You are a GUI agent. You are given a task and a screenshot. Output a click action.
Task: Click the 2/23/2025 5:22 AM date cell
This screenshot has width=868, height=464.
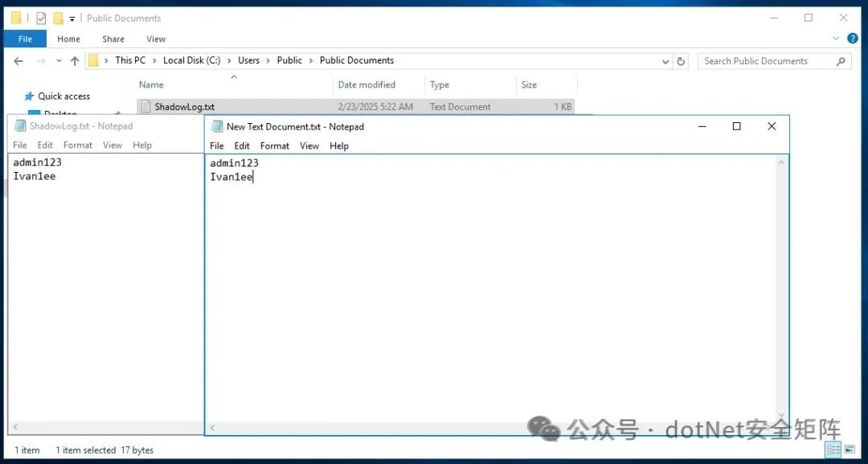tap(375, 107)
